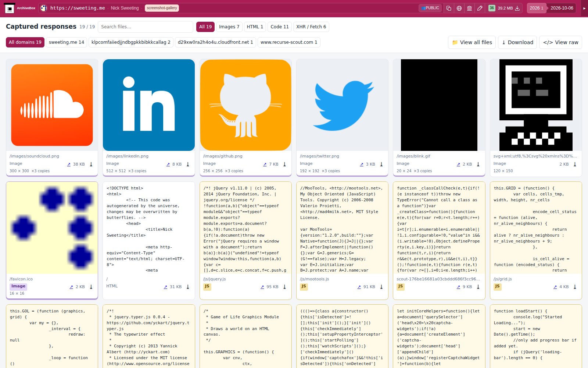The image size is (588, 368).
Task: Show the Code 11 tab
Action: pos(280,27)
